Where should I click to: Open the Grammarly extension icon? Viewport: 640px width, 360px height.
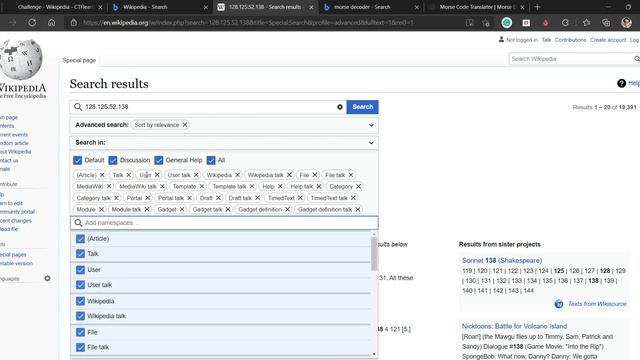tap(507, 23)
